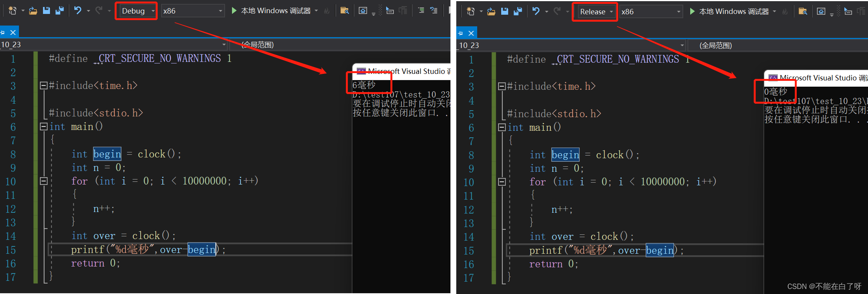Click "int over = clock();" in the Debug window
Viewport: 868px width, 294px height.
point(124,236)
